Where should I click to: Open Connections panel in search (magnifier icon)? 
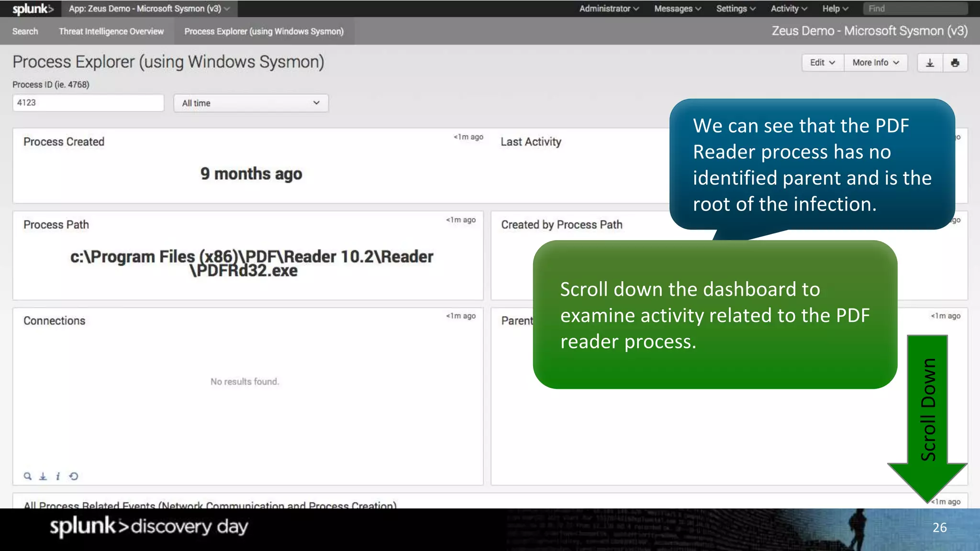click(x=28, y=476)
